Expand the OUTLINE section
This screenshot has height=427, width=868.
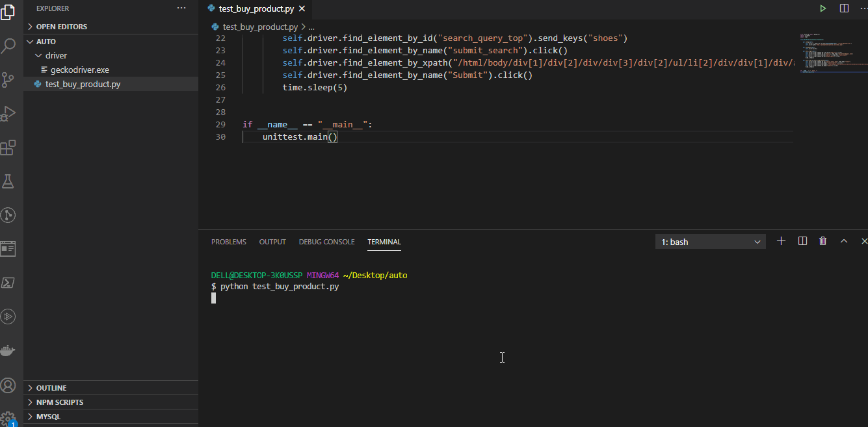click(52, 387)
